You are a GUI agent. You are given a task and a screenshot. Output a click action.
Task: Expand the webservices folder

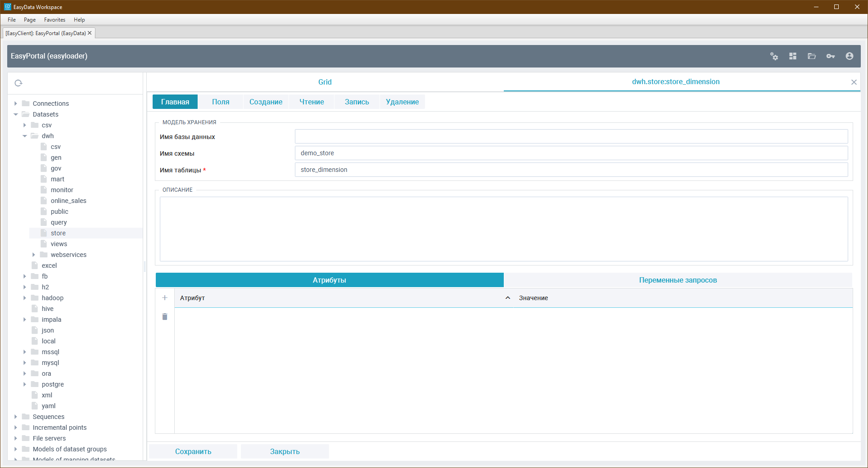click(34, 255)
